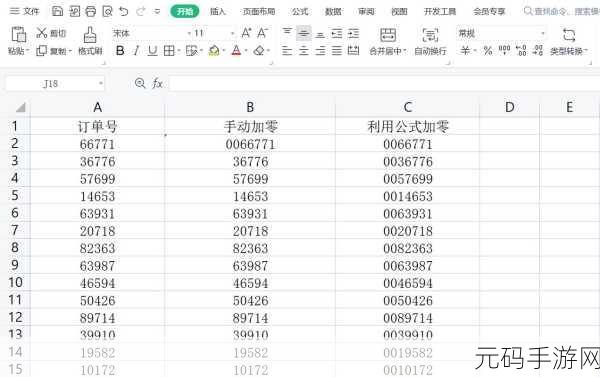Click the eraser clear formatting icon
The image size is (600, 377).
point(259,51)
